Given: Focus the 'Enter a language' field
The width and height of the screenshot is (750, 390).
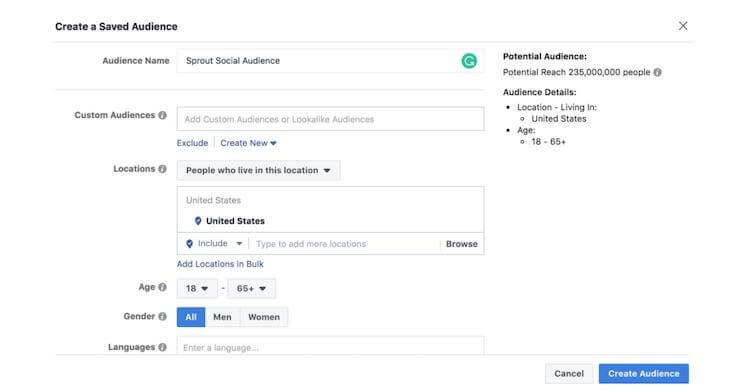Looking at the screenshot, I should tap(330, 346).
